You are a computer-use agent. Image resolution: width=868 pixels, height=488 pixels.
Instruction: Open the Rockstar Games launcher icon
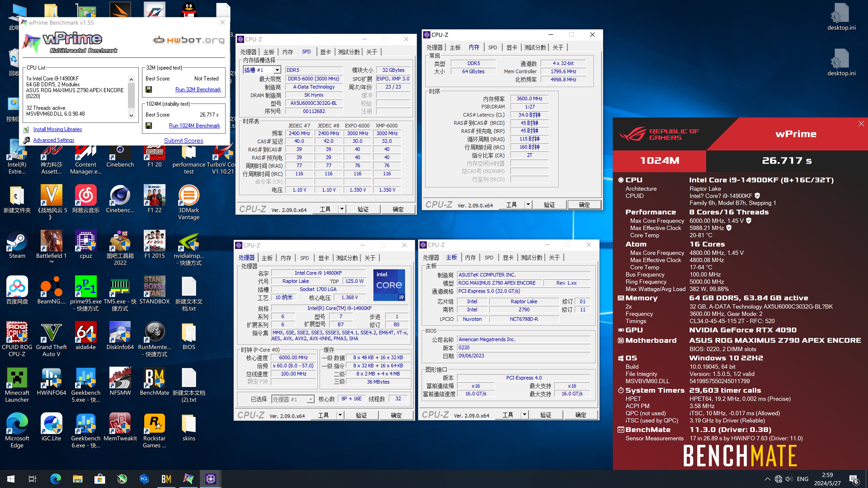click(154, 431)
